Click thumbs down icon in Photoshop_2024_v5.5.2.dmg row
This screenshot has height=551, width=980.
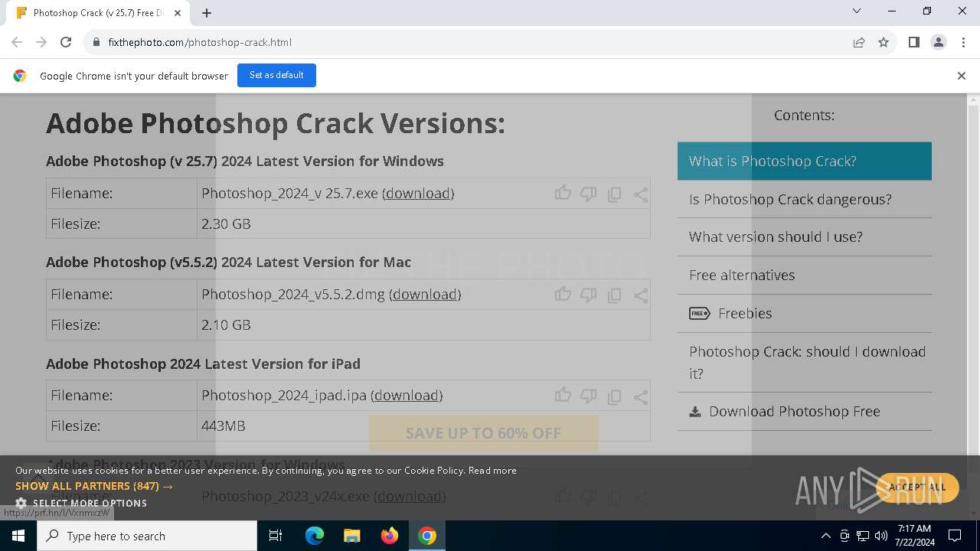tap(588, 295)
